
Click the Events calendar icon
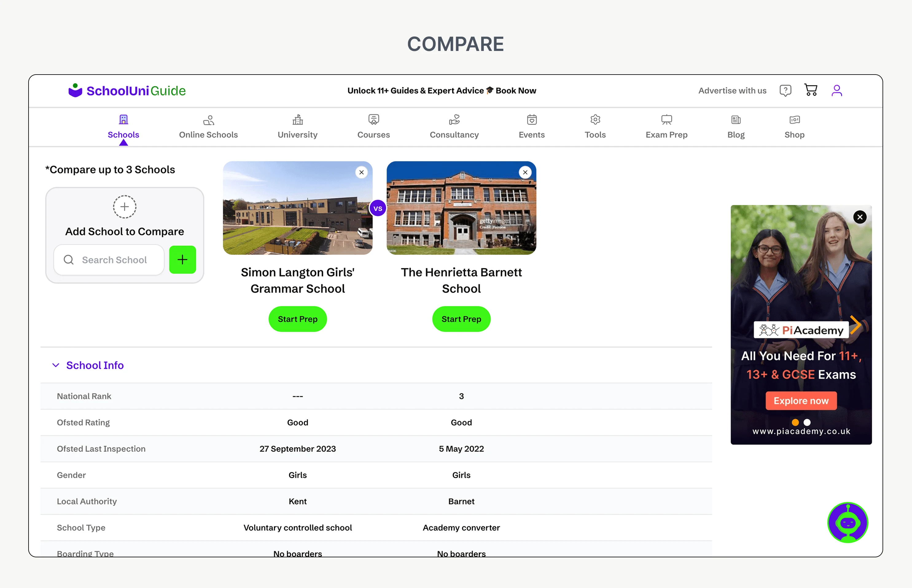click(x=532, y=119)
